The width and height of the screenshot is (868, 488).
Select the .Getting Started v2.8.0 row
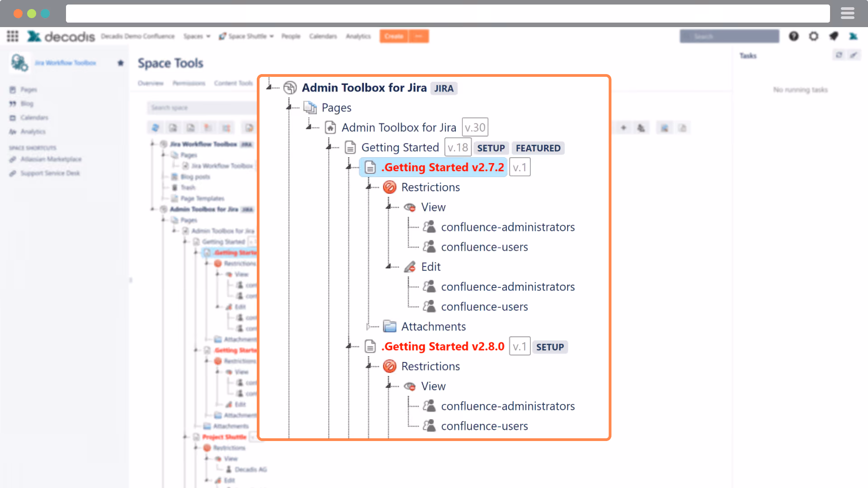tap(443, 347)
